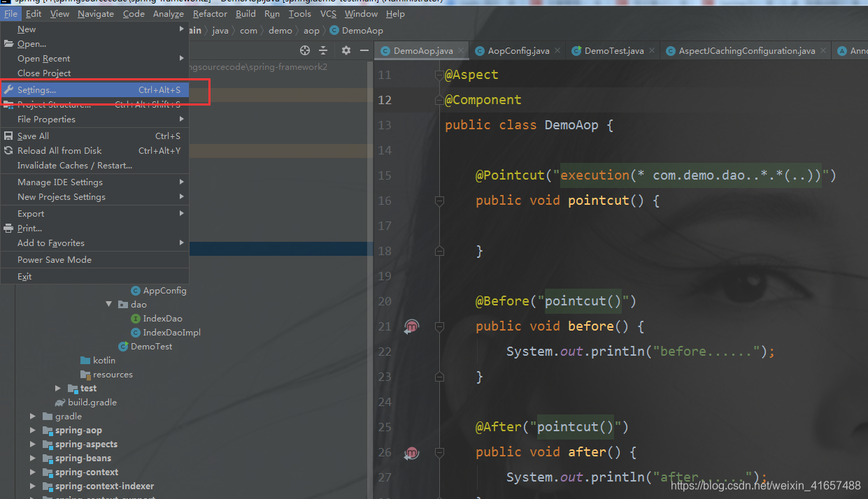Click the advice gutter icon on line 21
Screen dimensions: 868x499
click(x=412, y=326)
